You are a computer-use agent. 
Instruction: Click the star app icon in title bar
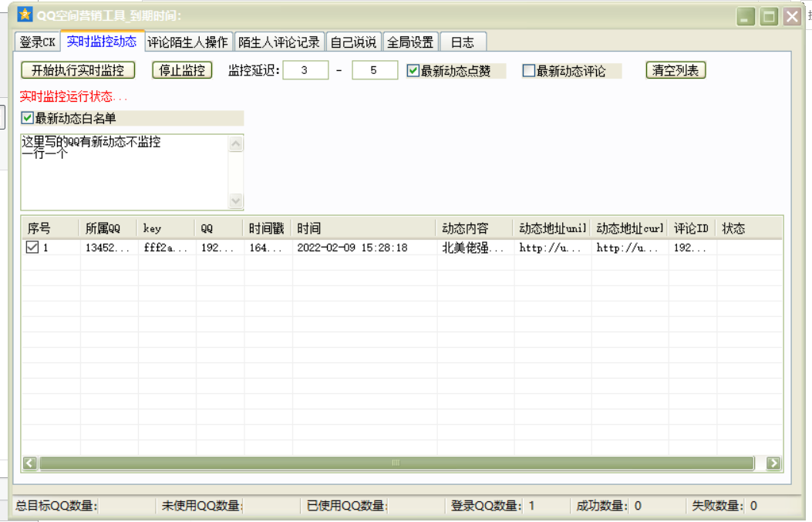point(25,15)
